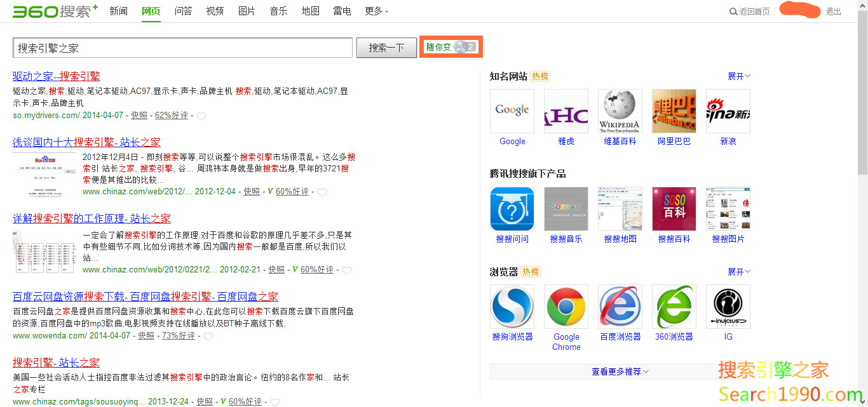Open the diagram thumbnail in the 详解搜索引擎的工作原理 result
Viewport: 868px width, 407px height.
45,251
